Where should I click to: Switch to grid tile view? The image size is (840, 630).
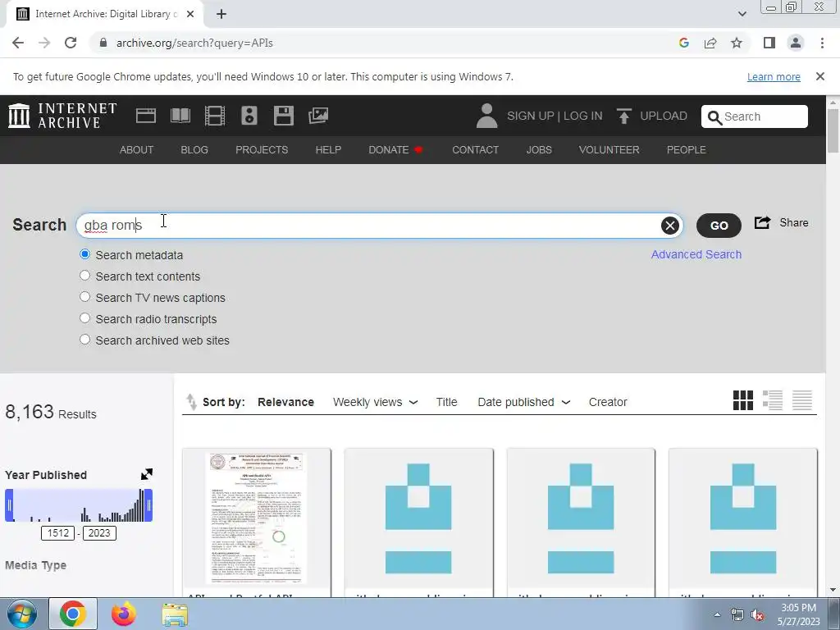[x=743, y=400]
